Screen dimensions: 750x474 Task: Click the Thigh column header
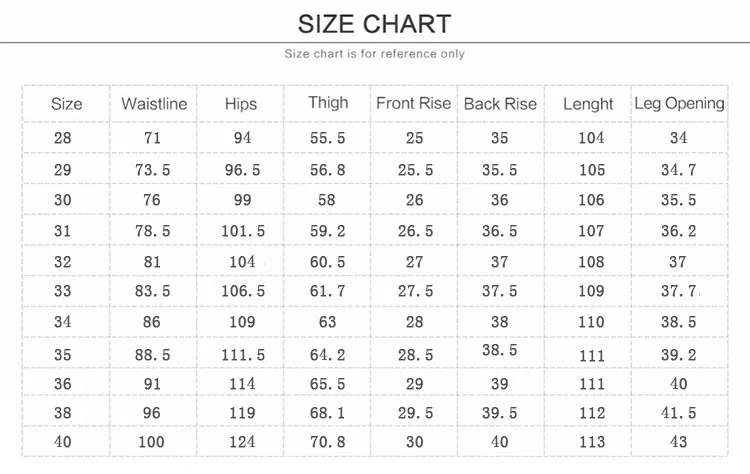click(x=328, y=103)
